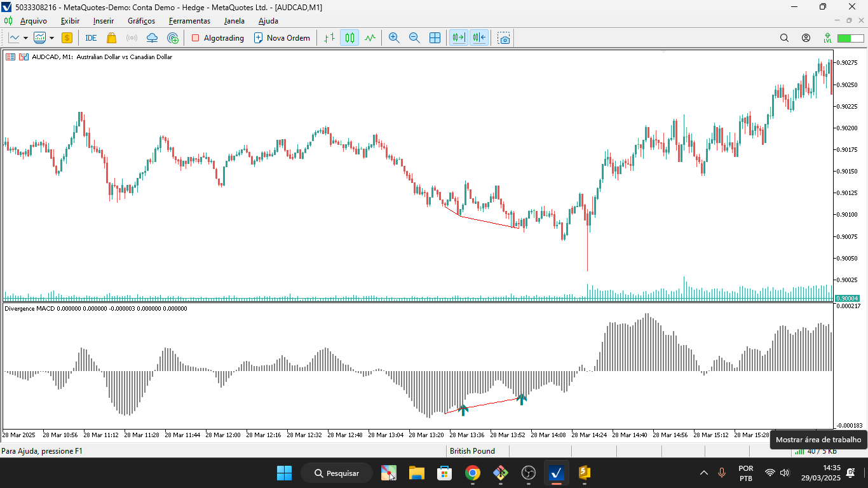Image resolution: width=868 pixels, height=488 pixels.
Task: Open MQL5 cloud storage icon
Action: (151, 37)
